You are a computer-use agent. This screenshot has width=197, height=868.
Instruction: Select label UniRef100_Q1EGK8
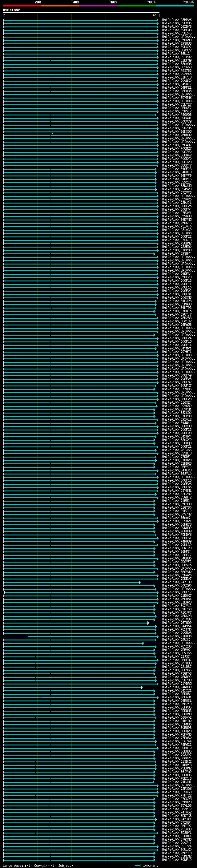[x=177, y=603]
